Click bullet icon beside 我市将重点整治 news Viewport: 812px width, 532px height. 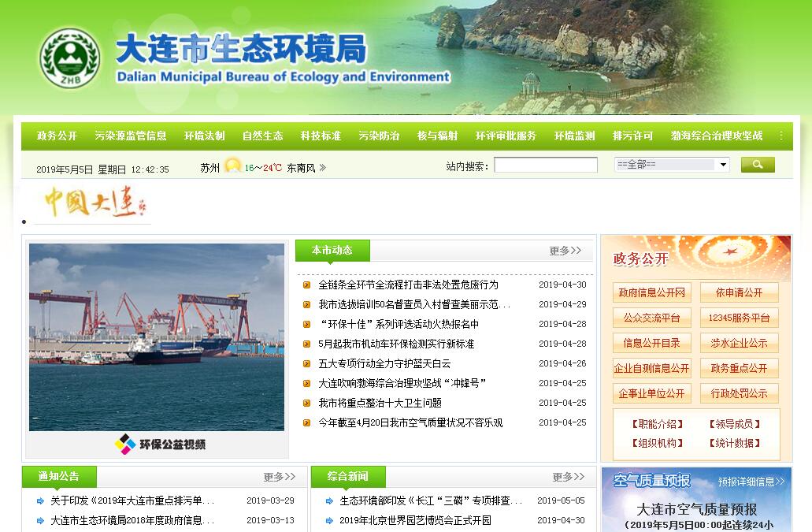306,403
